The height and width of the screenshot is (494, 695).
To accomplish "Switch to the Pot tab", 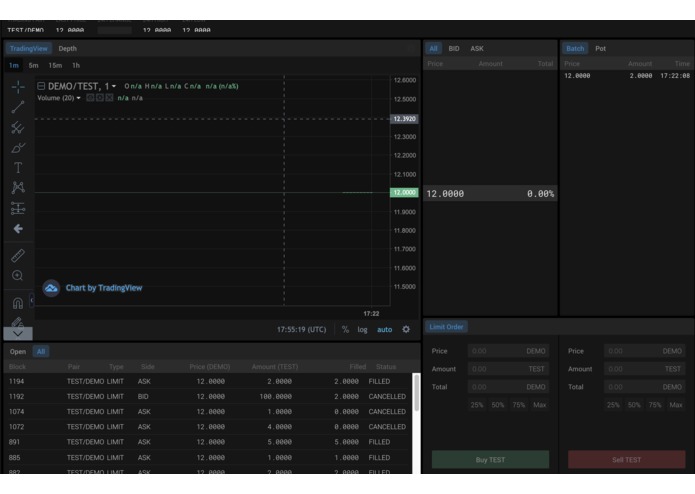I will point(600,48).
